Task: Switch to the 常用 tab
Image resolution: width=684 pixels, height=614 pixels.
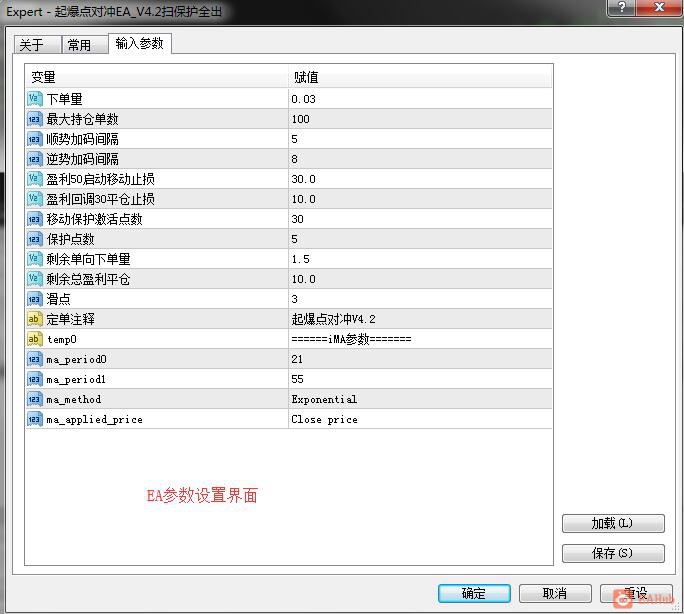Action: pyautogui.click(x=85, y=44)
